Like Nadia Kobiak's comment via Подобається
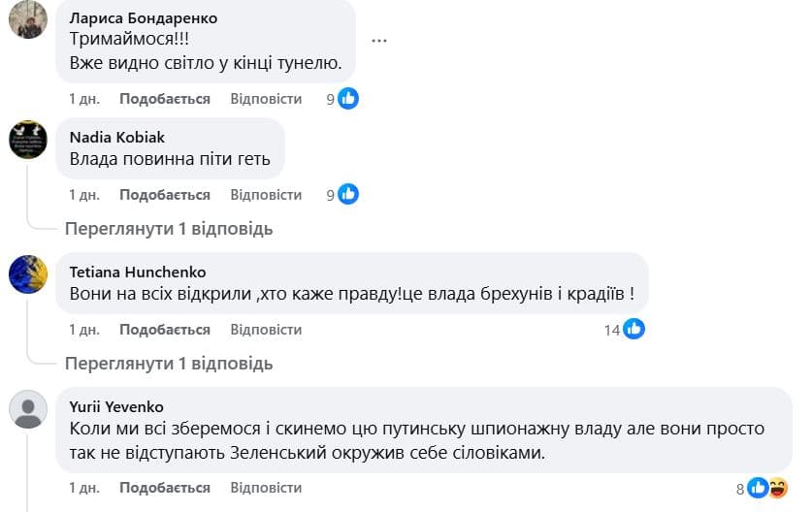Image resolution: width=812 pixels, height=512 pixels. click(x=164, y=195)
